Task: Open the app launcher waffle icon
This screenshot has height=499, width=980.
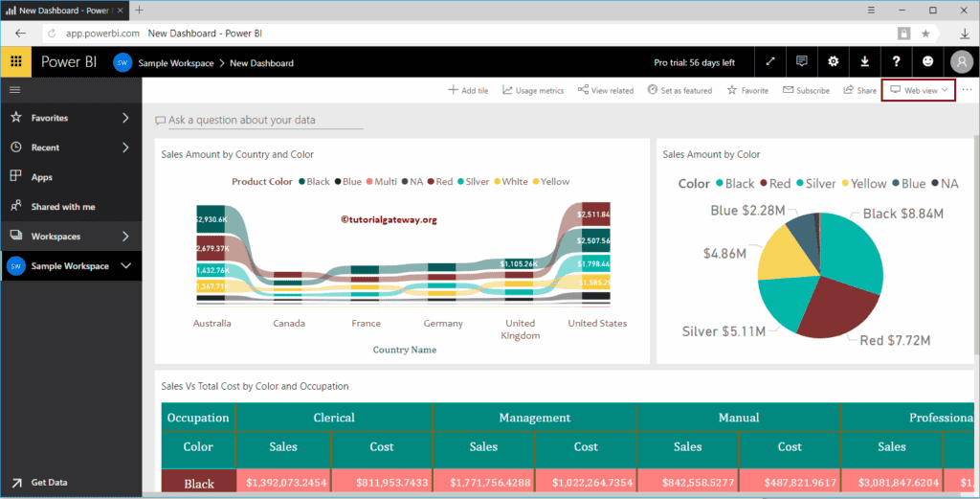Action: click(x=15, y=62)
